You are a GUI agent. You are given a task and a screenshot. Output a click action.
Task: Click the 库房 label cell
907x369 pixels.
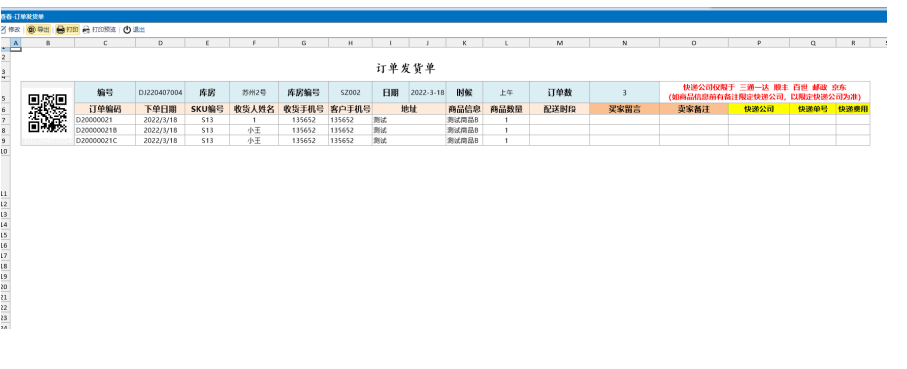point(207,93)
